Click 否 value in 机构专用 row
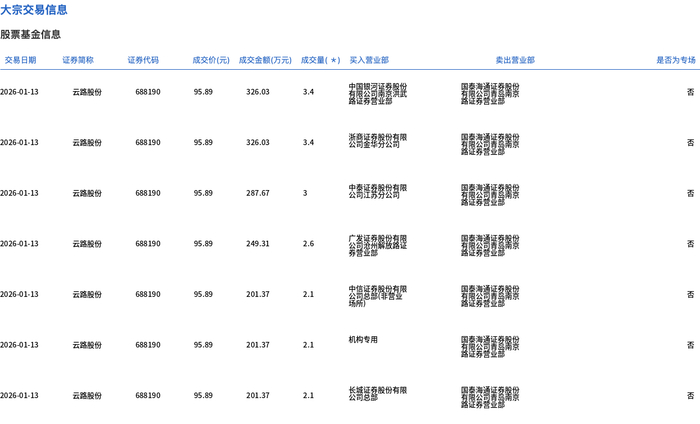The height and width of the screenshot is (424, 700). click(690, 345)
